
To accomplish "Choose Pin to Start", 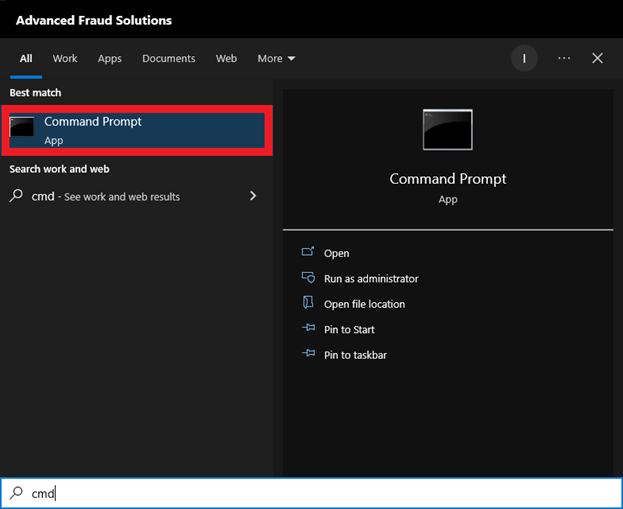I will [x=349, y=329].
